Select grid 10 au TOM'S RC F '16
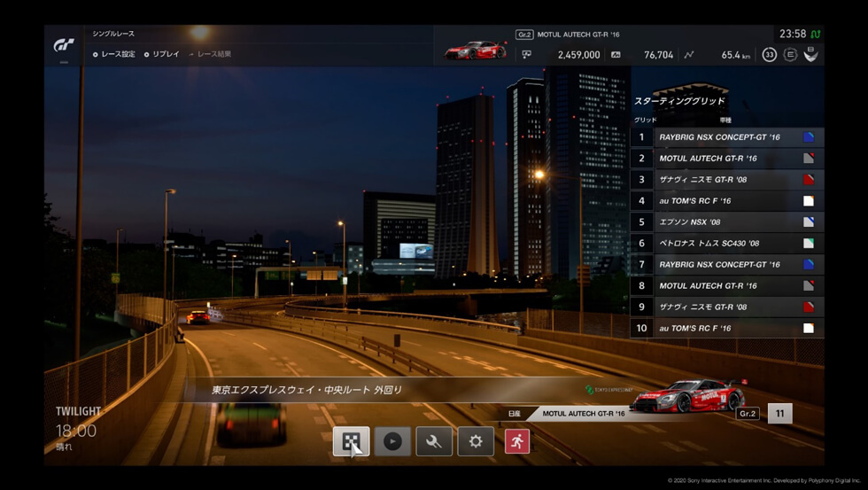The image size is (868, 490). pos(727,329)
